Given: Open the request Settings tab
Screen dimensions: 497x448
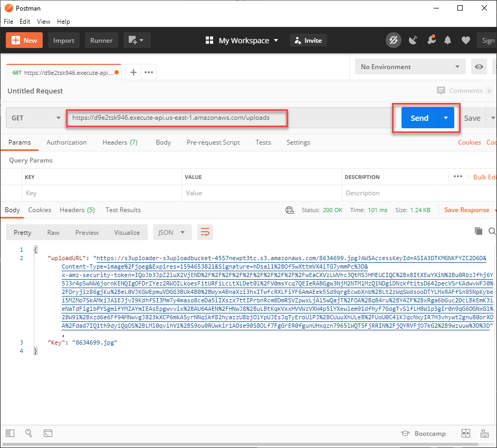Looking at the screenshot, I should 298,142.
